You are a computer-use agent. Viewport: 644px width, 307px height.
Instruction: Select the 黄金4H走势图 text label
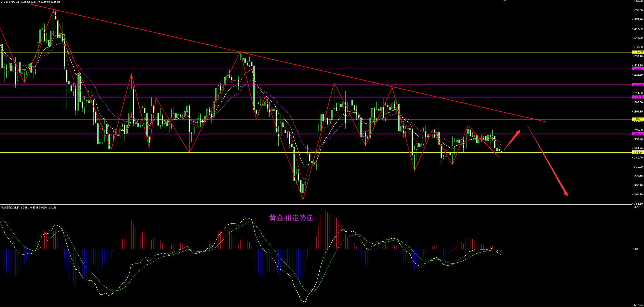click(x=291, y=218)
